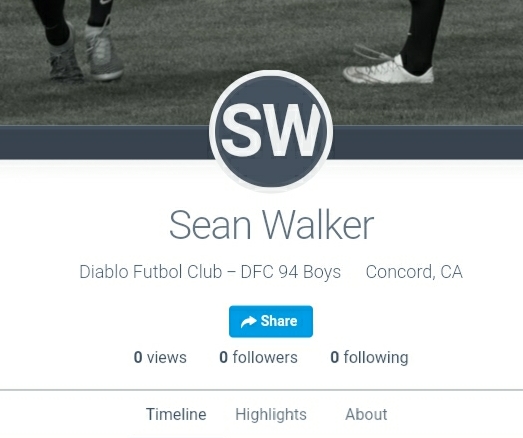Screen dimensions: 523x438
Task: Open the Diablo Futbol Club link
Action: (x=150, y=272)
